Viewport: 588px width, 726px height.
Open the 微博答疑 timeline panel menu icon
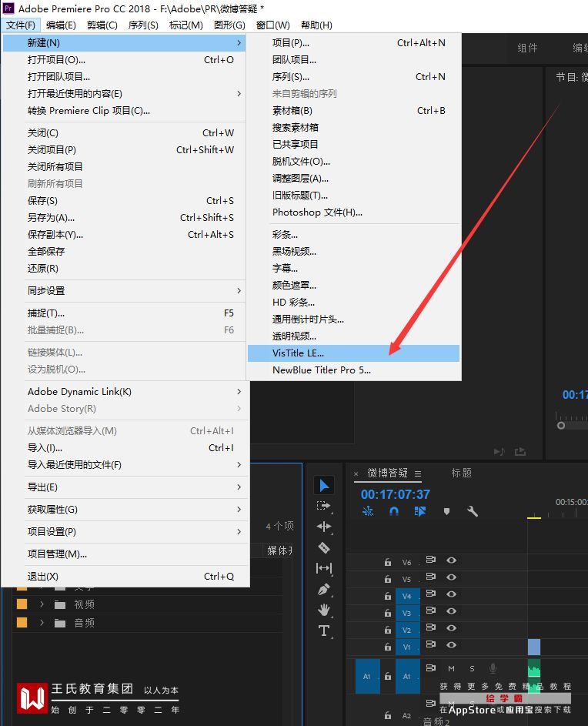pos(418,473)
